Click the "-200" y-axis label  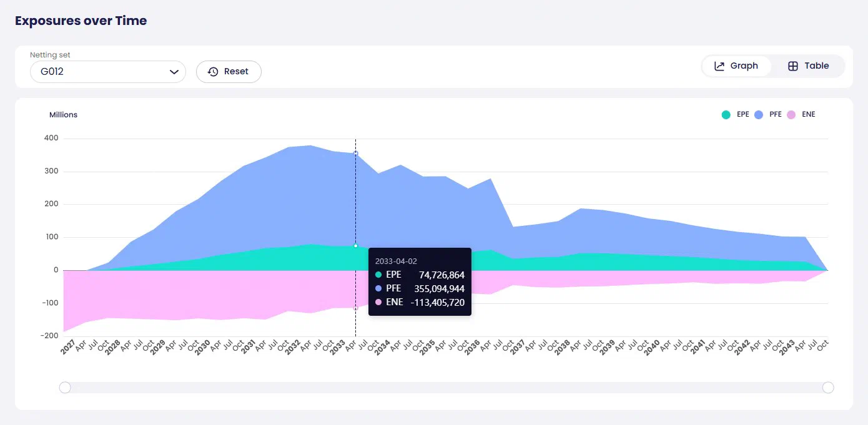50,336
